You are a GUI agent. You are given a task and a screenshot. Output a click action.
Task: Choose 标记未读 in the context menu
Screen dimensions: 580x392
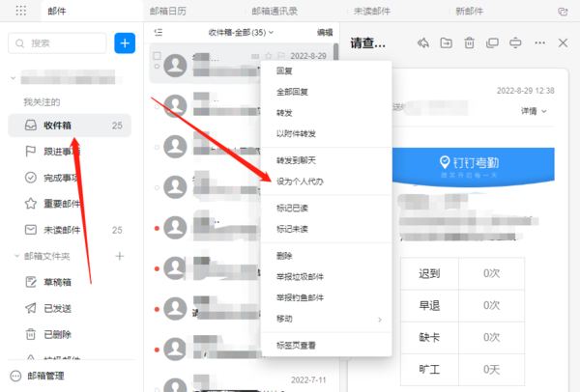[x=327, y=229]
